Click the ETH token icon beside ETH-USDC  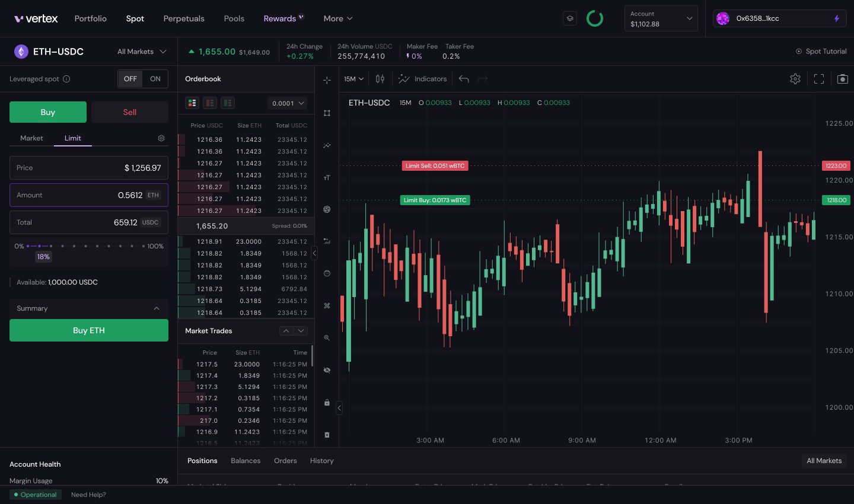tap(21, 52)
